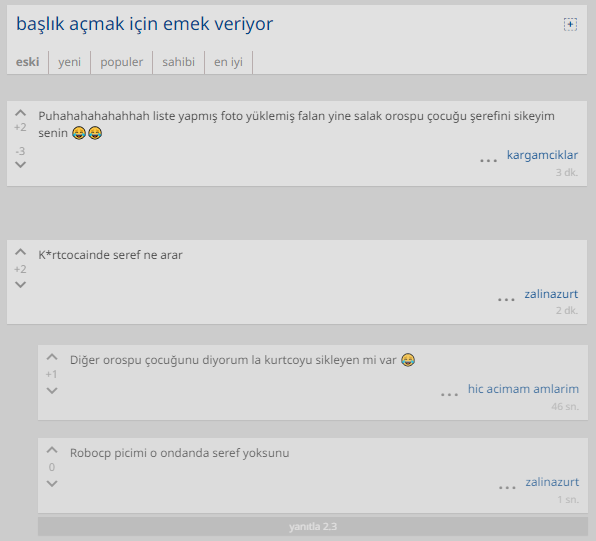Upvote the 'Robocp picimi' reply
The width and height of the screenshot is (596, 541).
52,450
